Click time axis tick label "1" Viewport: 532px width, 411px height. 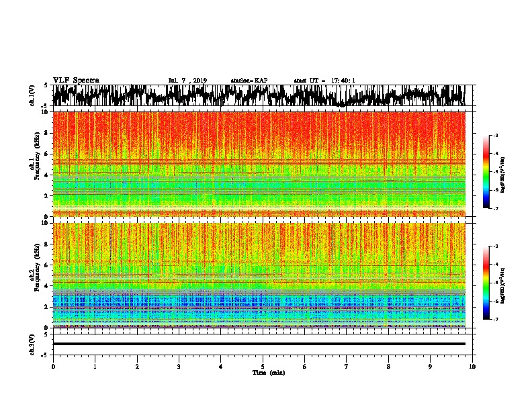[x=95, y=367]
